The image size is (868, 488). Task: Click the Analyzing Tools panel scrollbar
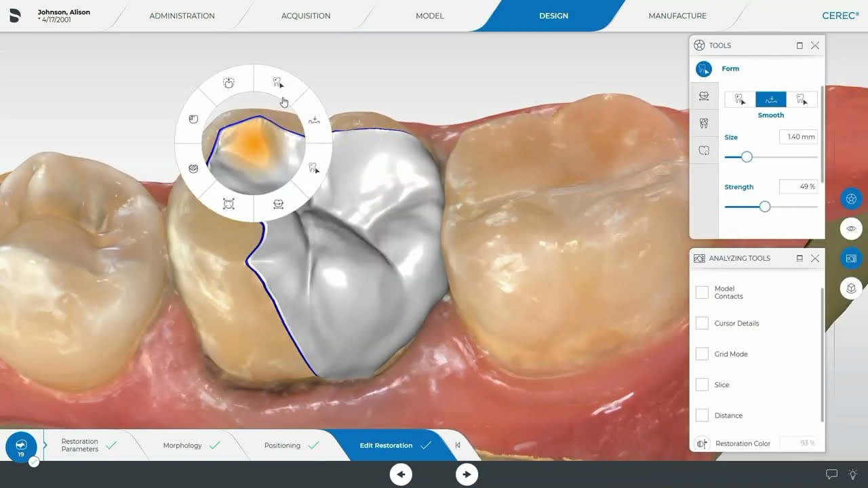[823, 354]
